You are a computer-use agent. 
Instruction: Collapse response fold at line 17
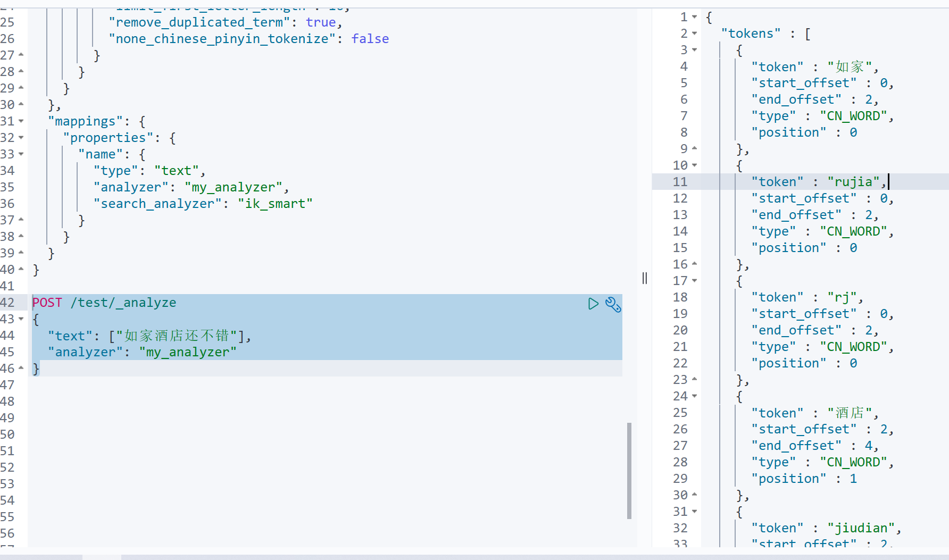point(694,281)
